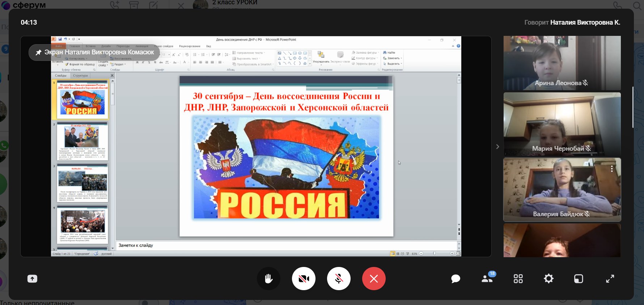Turn on the camera
Screen dimensions: 644x305
304,279
